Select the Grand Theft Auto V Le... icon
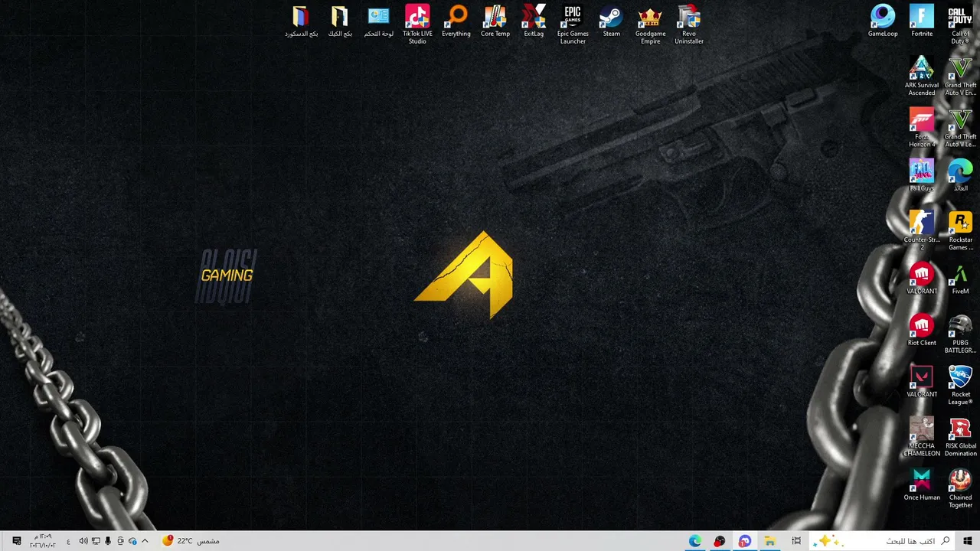The height and width of the screenshot is (551, 980). pos(960,127)
